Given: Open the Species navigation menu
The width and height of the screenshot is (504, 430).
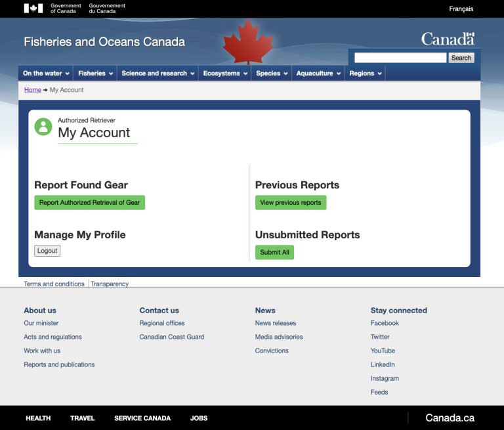Looking at the screenshot, I should point(272,74).
